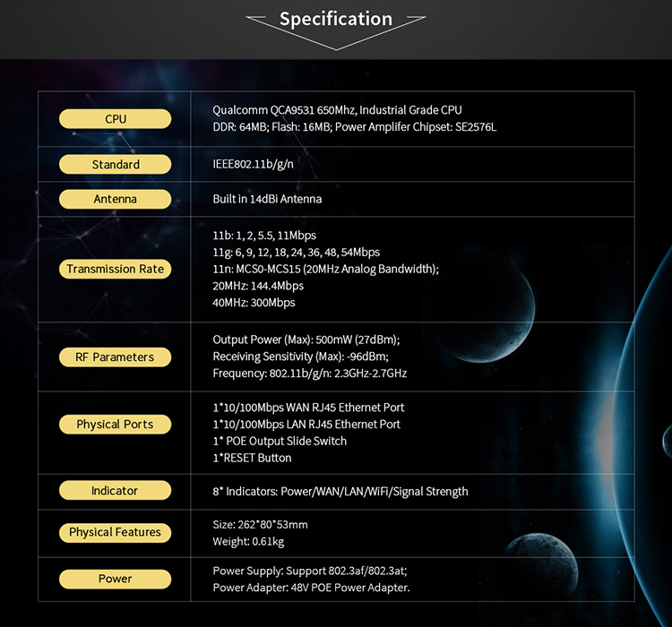Click the IEEE802.11b/g/n standard text
This screenshot has width=672, height=627.
click(x=251, y=165)
